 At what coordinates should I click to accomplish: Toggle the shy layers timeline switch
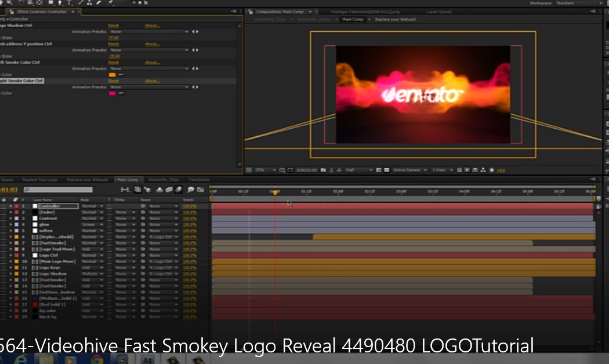tap(159, 190)
